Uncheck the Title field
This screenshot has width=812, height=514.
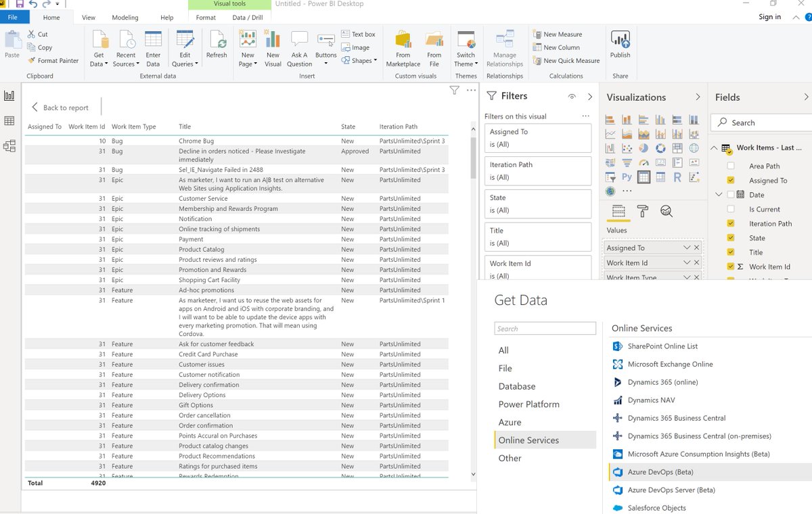(731, 252)
